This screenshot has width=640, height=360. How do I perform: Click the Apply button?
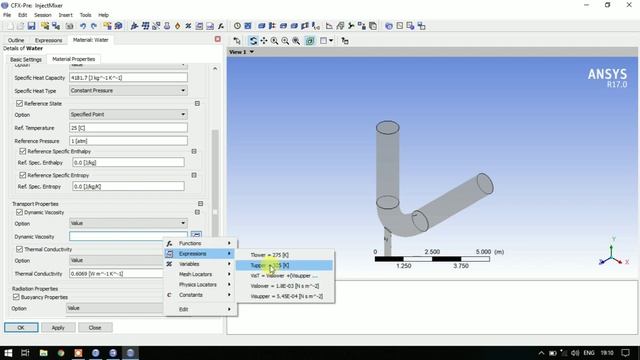58,327
